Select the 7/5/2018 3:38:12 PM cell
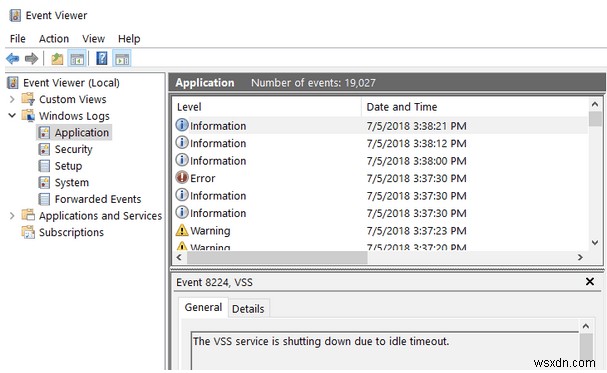Screen dimensions: 607x373 click(x=416, y=143)
